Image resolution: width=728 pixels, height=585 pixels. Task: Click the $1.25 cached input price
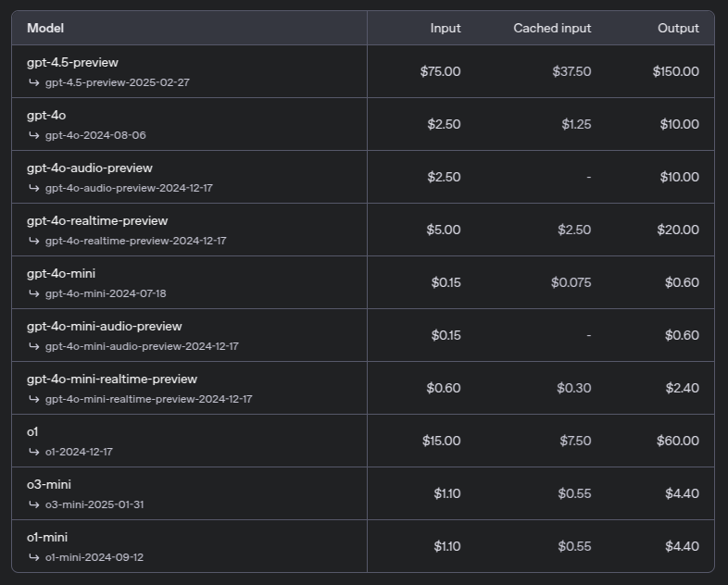[x=576, y=124]
